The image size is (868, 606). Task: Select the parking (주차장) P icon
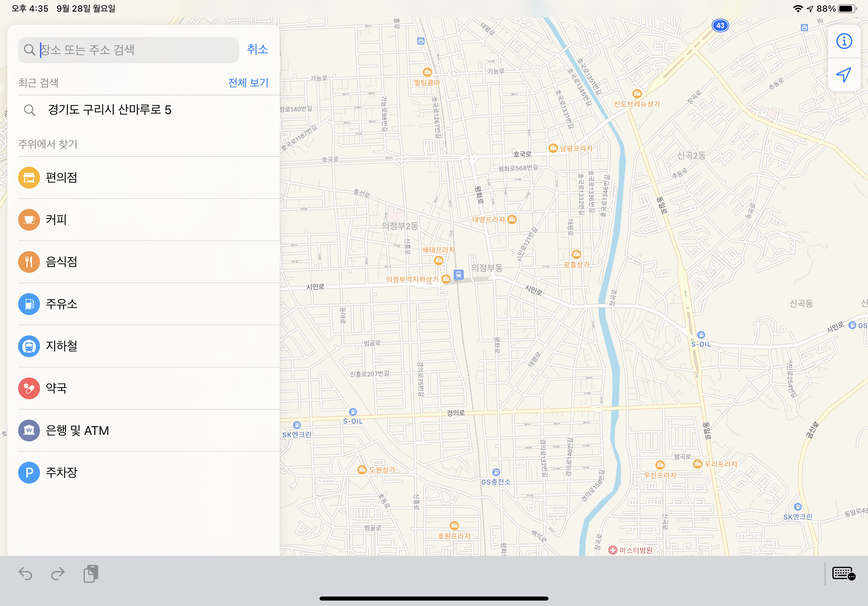click(29, 472)
